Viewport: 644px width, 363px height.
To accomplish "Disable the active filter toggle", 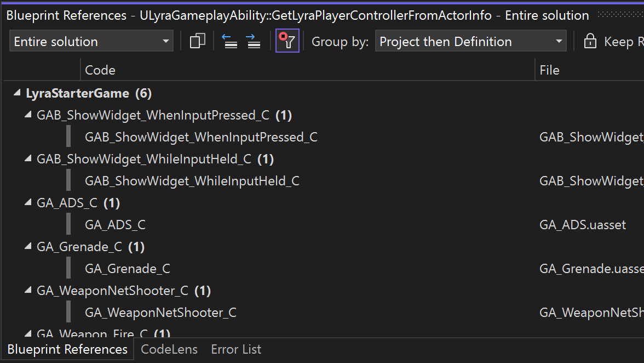I will tap(287, 41).
